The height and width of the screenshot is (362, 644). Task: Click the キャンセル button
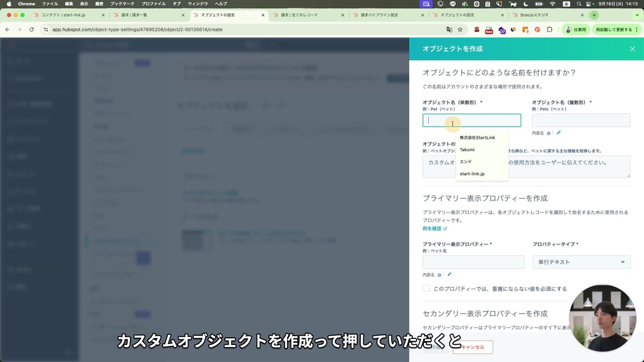[473, 347]
